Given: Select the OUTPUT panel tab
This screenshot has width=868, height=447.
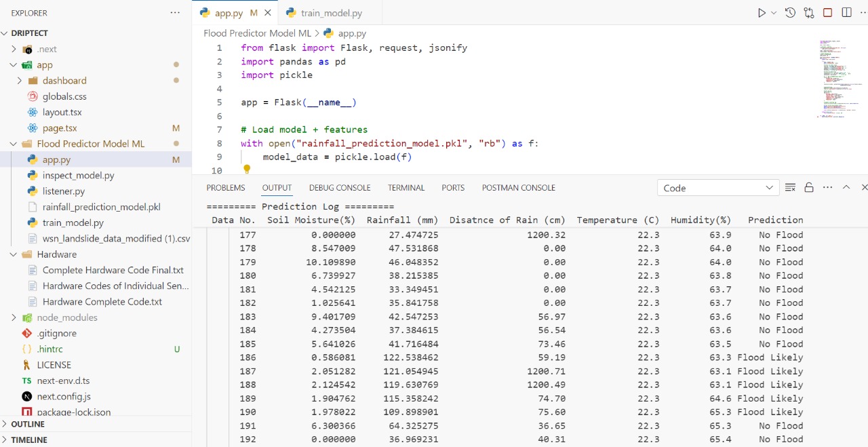Looking at the screenshot, I should click(277, 188).
